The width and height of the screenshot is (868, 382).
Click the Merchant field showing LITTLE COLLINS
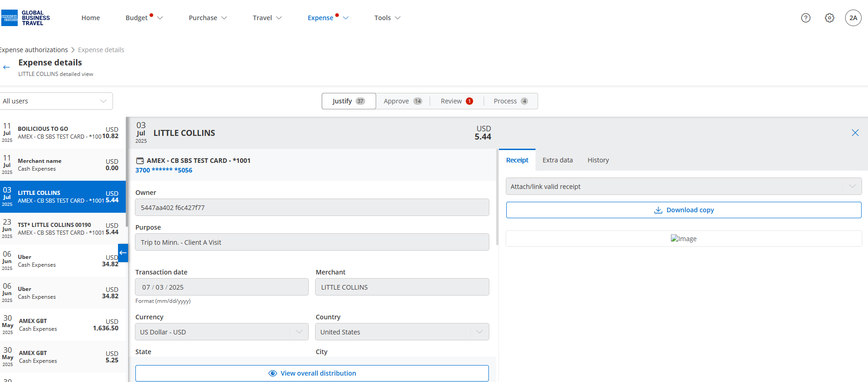coord(402,287)
